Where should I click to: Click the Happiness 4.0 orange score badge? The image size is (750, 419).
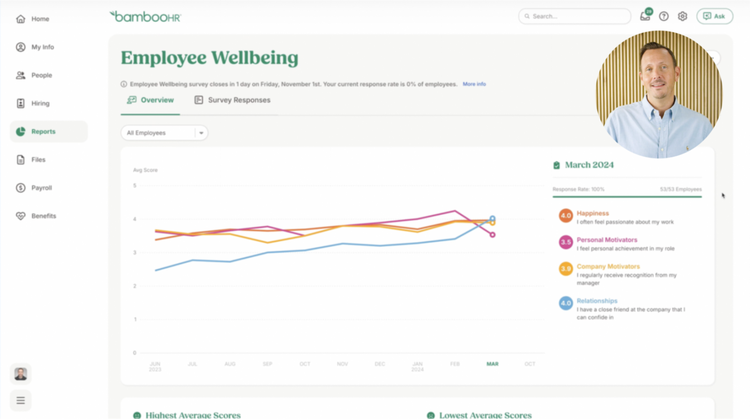point(565,216)
